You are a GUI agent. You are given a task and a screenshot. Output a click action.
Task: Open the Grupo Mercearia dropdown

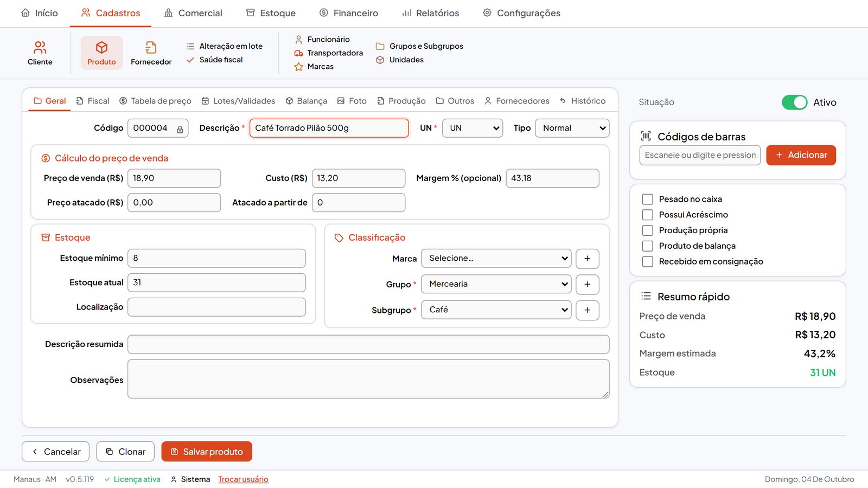click(x=496, y=284)
